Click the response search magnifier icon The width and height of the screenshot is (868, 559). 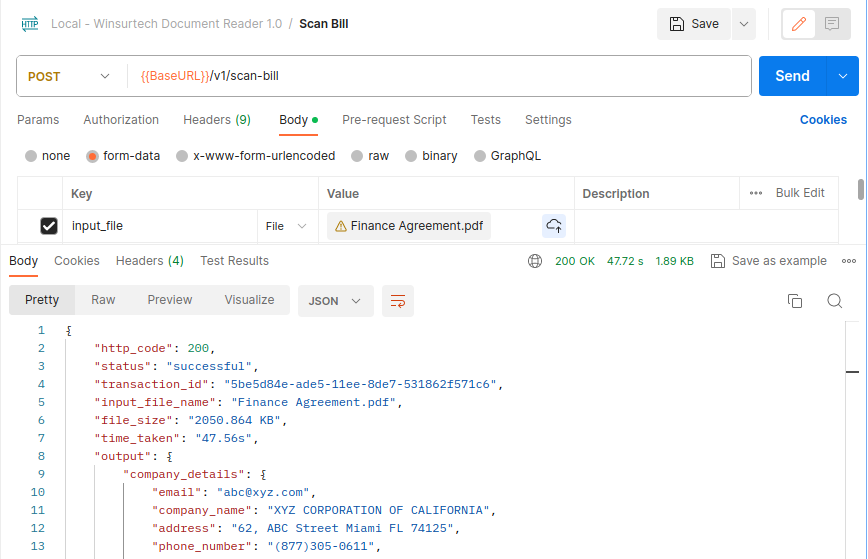pos(834,301)
